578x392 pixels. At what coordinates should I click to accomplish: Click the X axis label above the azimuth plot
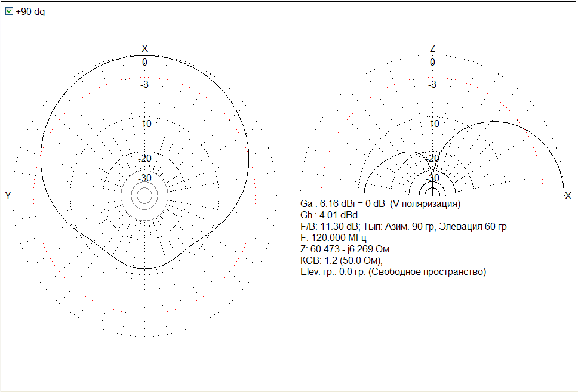145,49
